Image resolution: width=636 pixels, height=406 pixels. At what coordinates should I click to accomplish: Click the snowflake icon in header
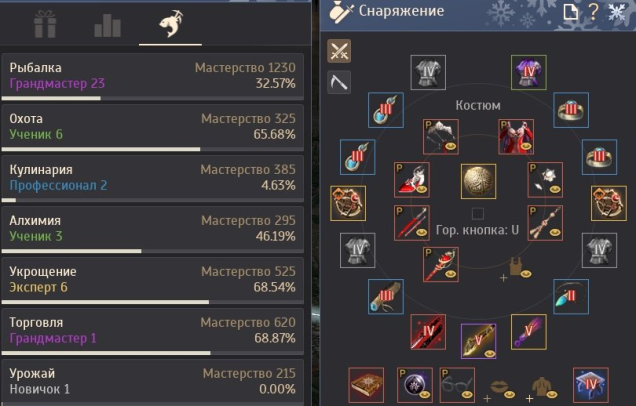click(617, 12)
